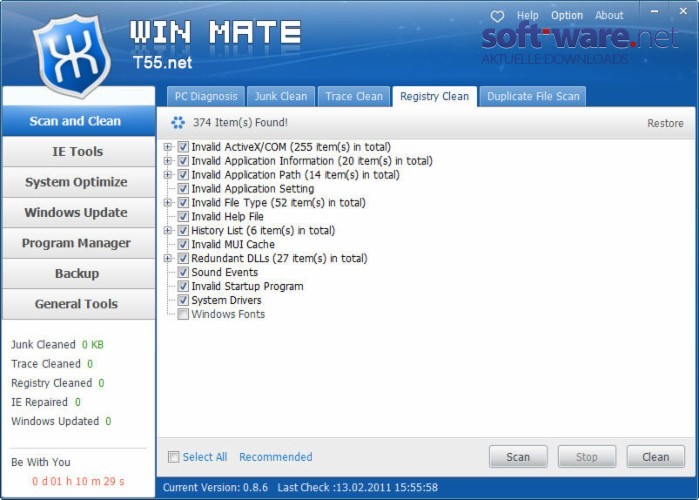This screenshot has height=500, width=699.
Task: Switch to Junk Clean tab
Action: click(281, 96)
